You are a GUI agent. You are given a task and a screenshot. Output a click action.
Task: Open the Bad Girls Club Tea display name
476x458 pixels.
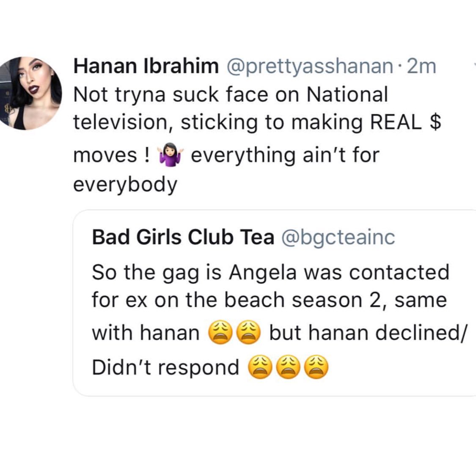tap(183, 237)
